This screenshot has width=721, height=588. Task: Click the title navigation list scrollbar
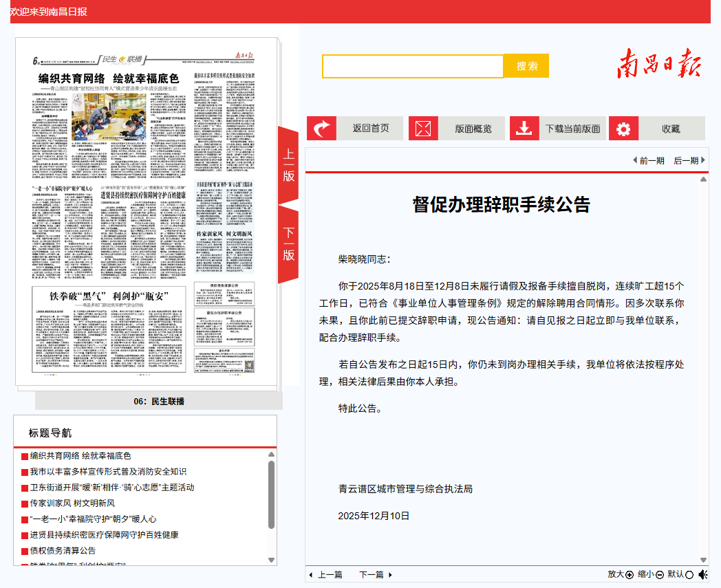point(271,494)
